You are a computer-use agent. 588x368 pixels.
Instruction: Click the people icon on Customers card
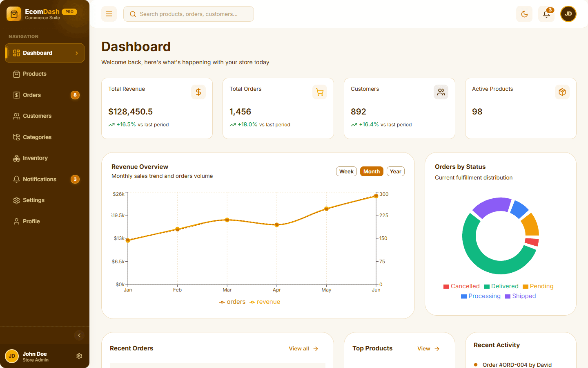pos(441,92)
